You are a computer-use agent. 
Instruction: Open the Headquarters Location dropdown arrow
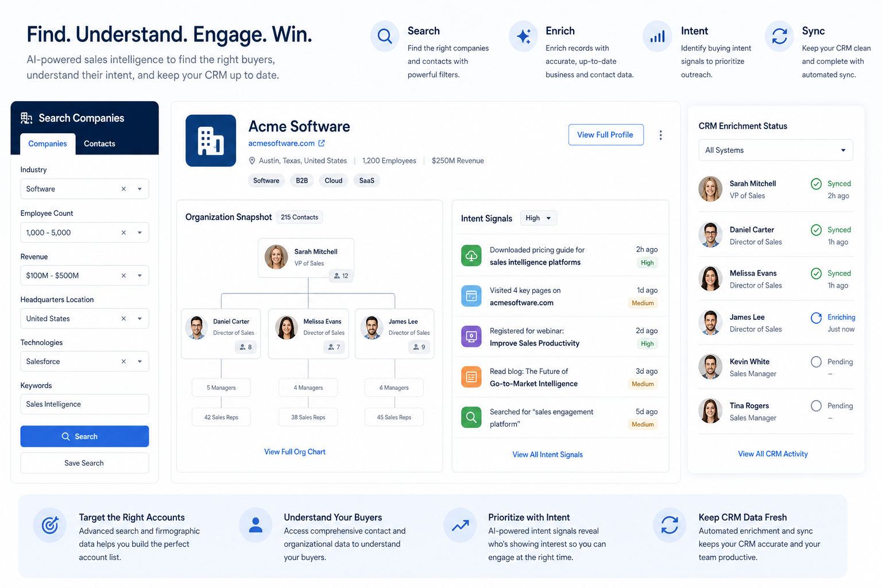(x=140, y=319)
